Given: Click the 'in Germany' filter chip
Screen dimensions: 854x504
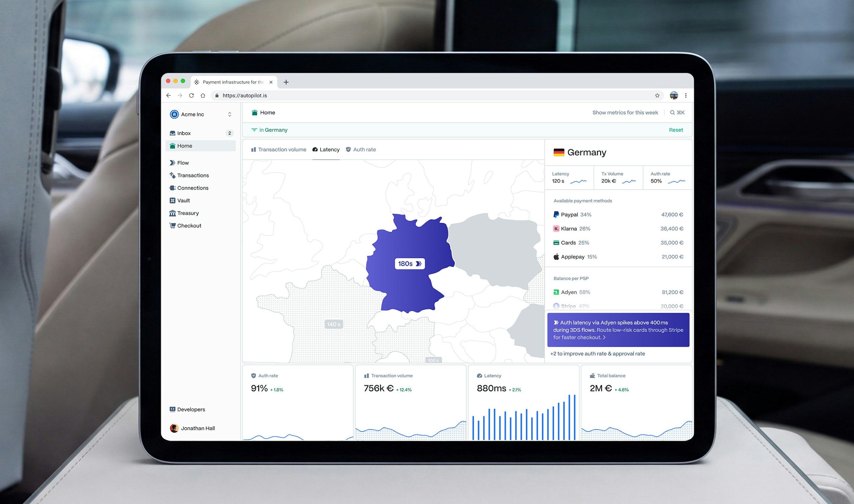Looking at the screenshot, I should point(270,130).
